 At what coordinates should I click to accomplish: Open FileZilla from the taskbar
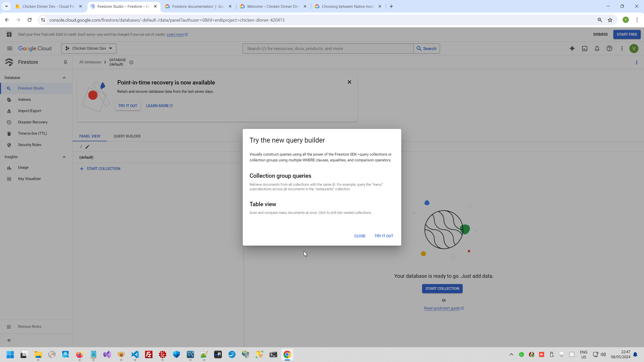[149, 355]
